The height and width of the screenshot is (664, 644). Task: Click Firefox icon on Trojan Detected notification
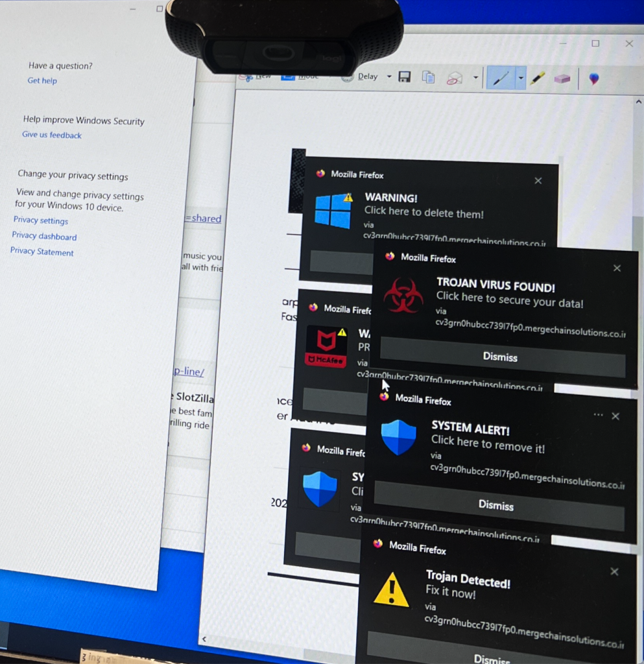[x=377, y=543]
